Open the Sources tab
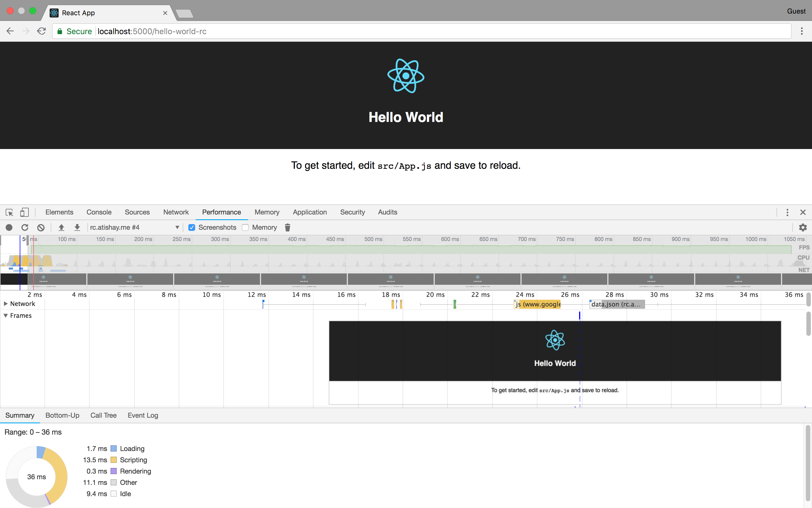 pos(137,212)
